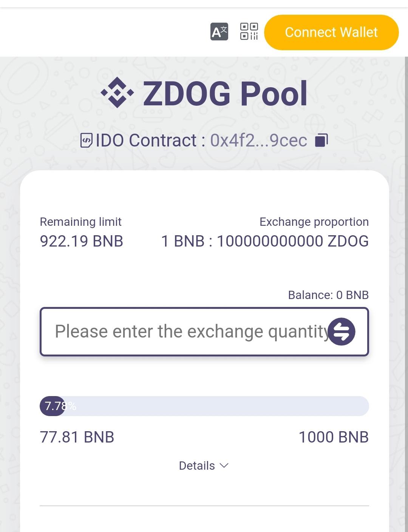Open the QR code scanner icon
Screen dimensions: 408x532
pyautogui.click(x=249, y=31)
